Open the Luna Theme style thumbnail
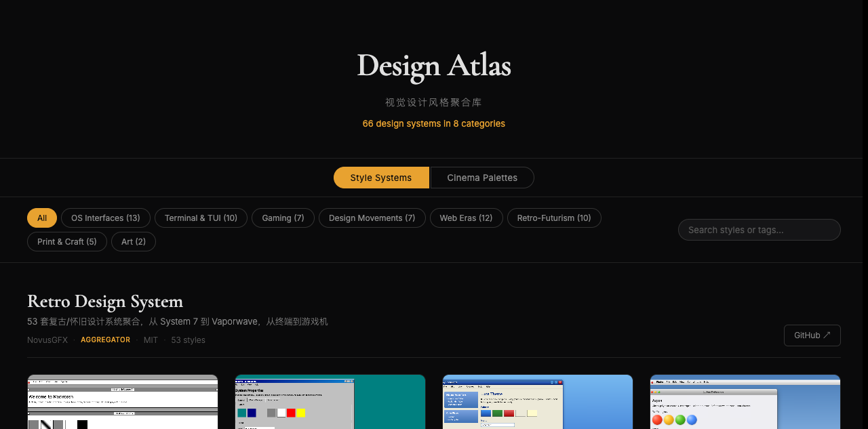 [x=538, y=402]
